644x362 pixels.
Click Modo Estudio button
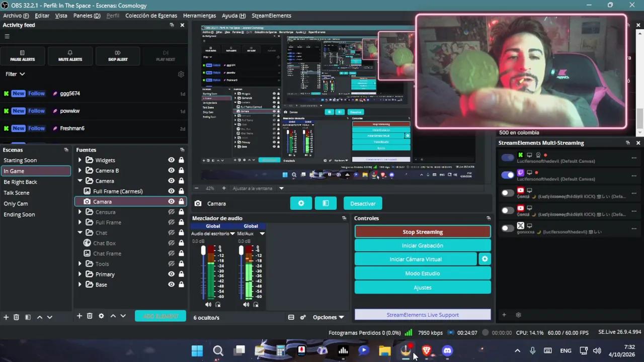pyautogui.click(x=423, y=273)
